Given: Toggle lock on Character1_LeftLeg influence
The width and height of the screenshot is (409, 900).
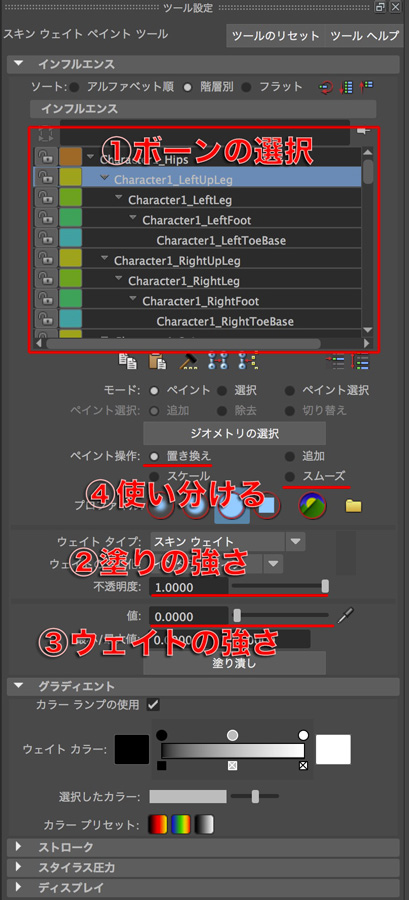Looking at the screenshot, I should point(44,199).
